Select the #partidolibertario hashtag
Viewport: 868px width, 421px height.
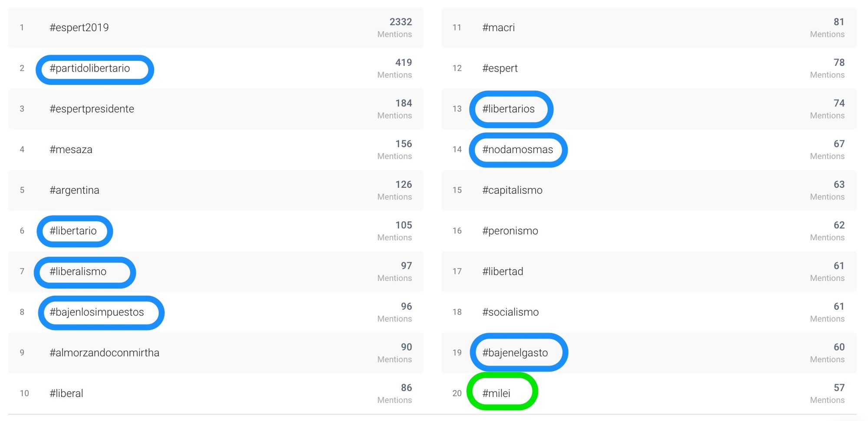tap(90, 69)
